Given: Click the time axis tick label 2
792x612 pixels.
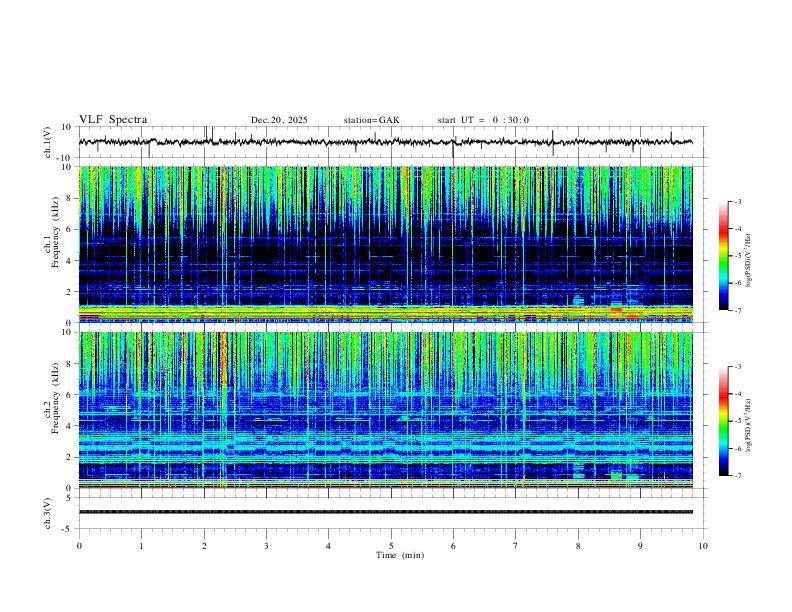Looking at the screenshot, I should point(204,546).
